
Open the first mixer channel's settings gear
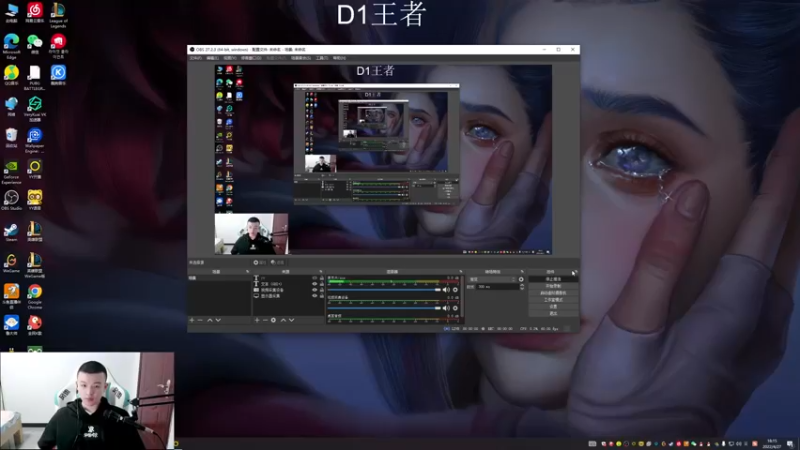(455, 290)
